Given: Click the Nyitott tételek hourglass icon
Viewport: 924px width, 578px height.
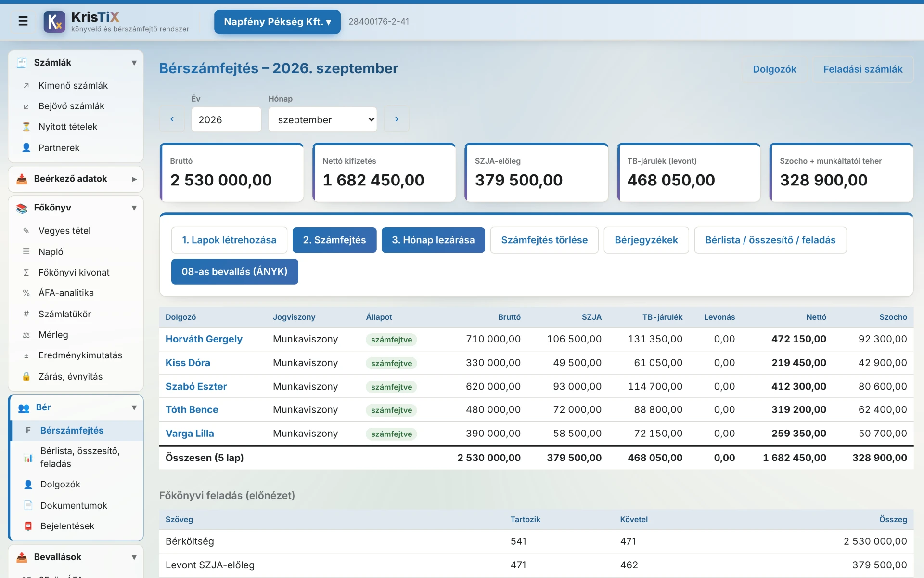Looking at the screenshot, I should (x=26, y=127).
